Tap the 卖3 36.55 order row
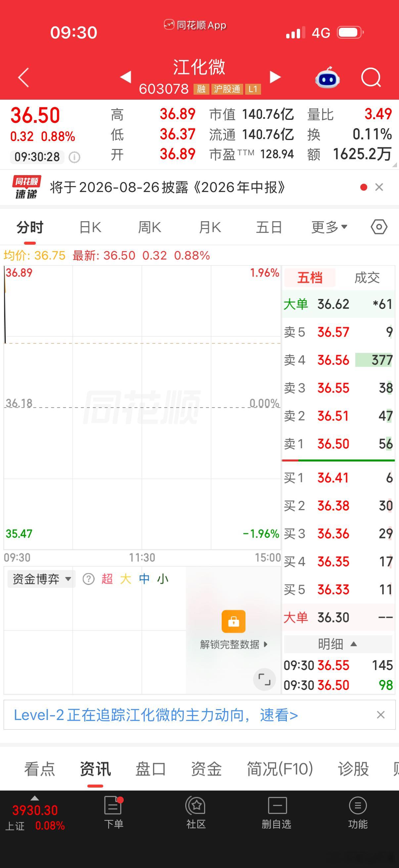This screenshot has width=399, height=868. coord(338,388)
